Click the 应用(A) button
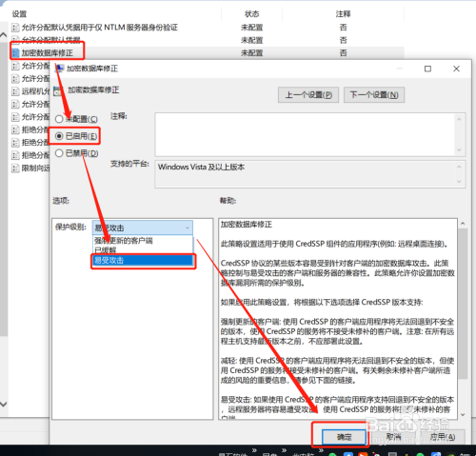This screenshot has height=456, width=476. click(x=443, y=437)
